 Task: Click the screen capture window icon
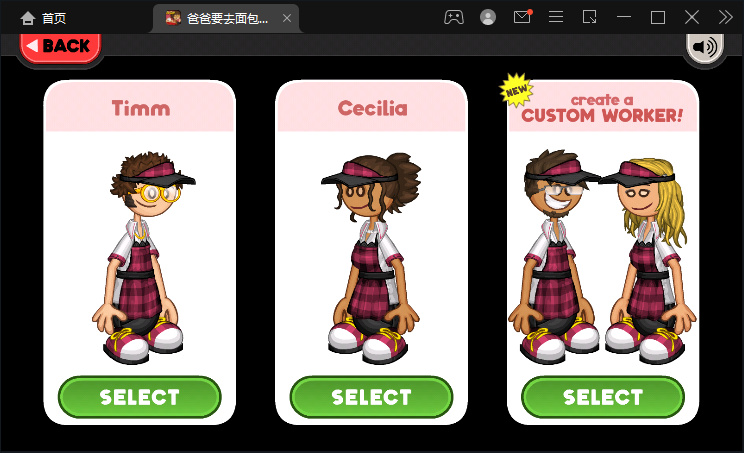click(x=589, y=18)
